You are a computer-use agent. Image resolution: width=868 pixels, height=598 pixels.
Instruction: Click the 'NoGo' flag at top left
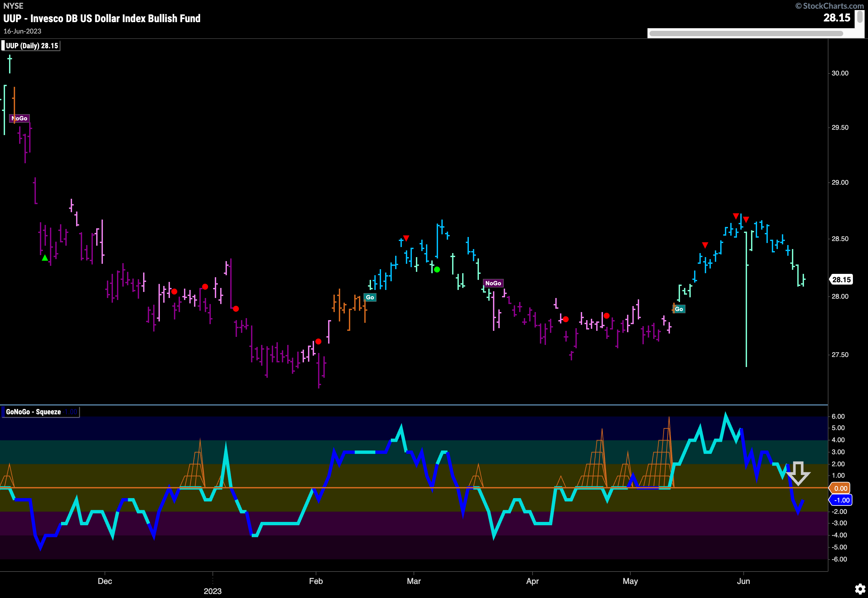tap(19, 118)
